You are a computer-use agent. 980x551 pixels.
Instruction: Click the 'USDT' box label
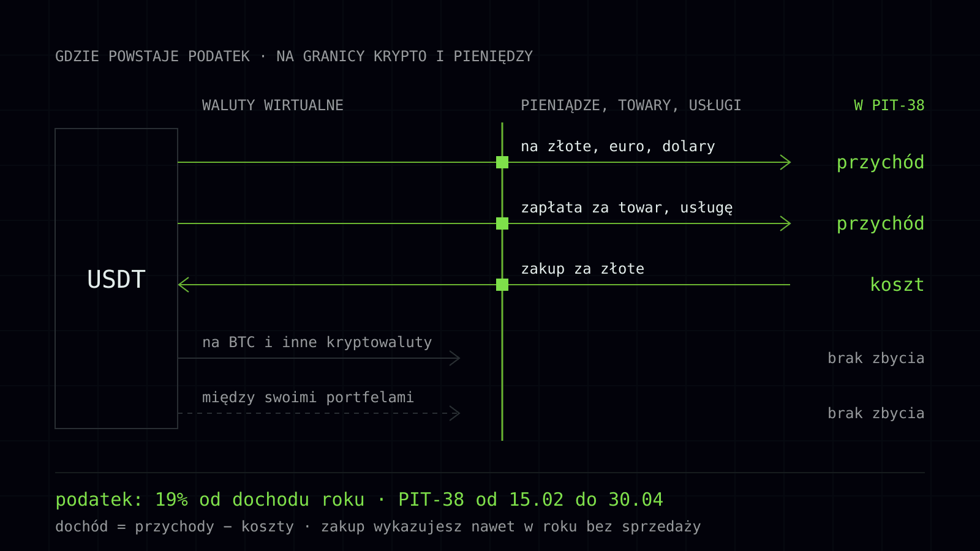116,279
